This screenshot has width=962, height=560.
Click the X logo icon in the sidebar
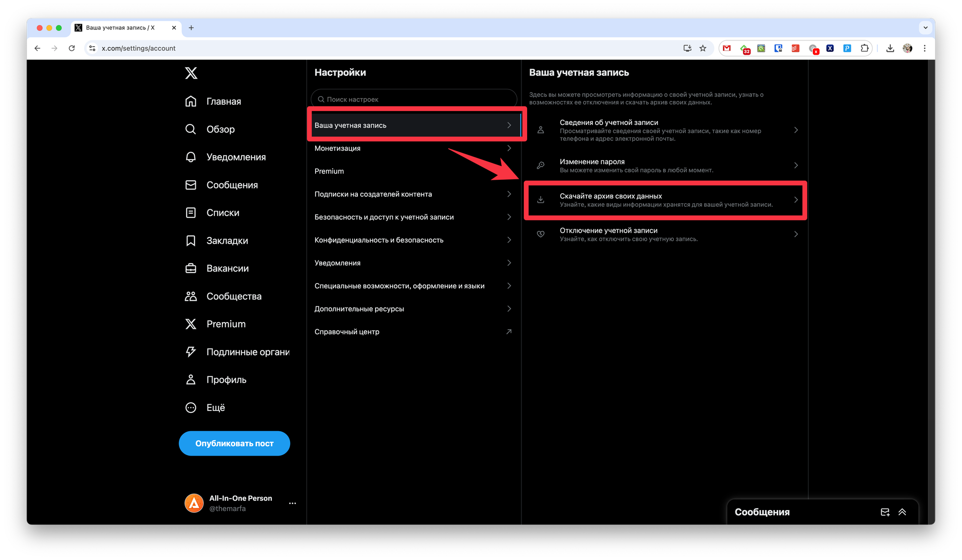click(x=191, y=73)
